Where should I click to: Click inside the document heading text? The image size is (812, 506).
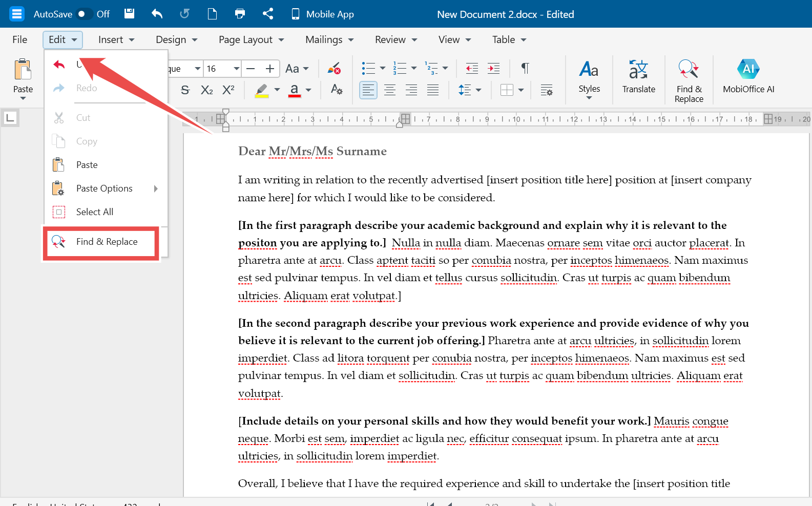[x=313, y=151]
